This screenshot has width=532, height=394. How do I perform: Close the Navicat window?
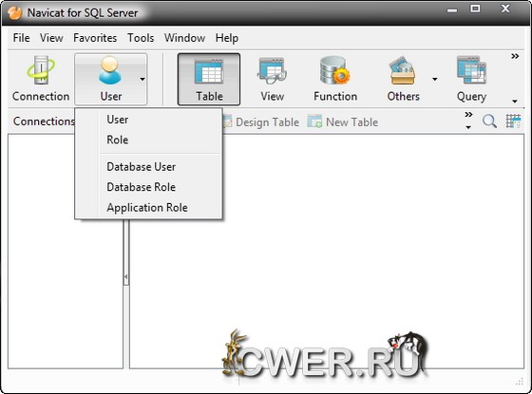[505, 9]
